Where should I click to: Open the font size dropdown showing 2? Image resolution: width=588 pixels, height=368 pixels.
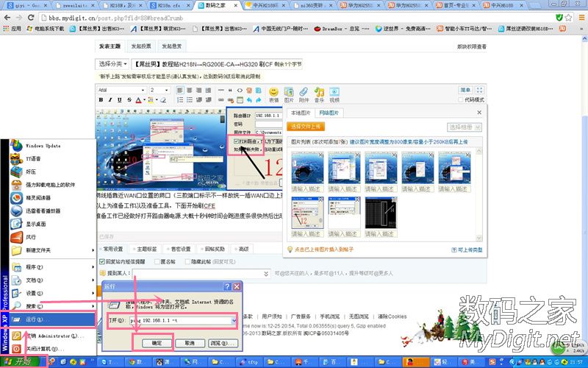pos(159,90)
